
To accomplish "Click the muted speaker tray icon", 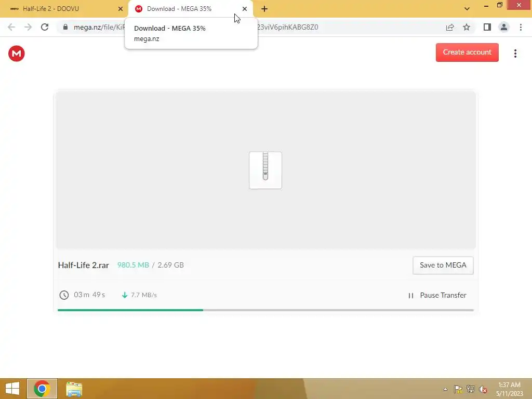I will (x=483, y=389).
